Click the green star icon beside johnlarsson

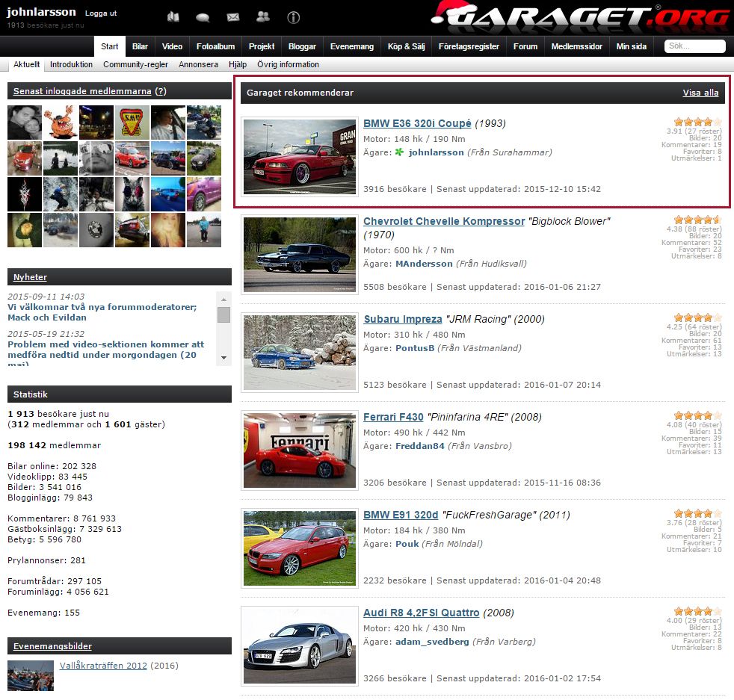click(x=399, y=152)
